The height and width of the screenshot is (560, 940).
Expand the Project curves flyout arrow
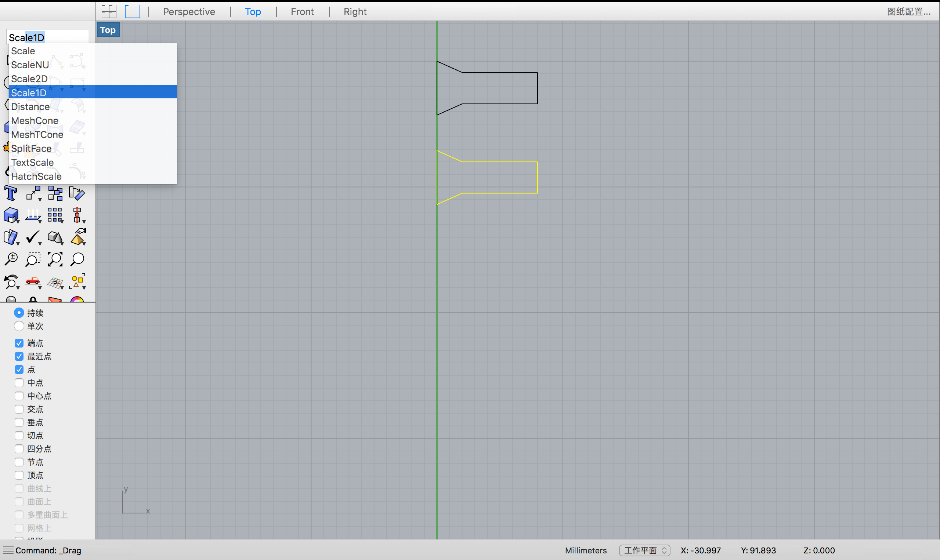click(40, 222)
